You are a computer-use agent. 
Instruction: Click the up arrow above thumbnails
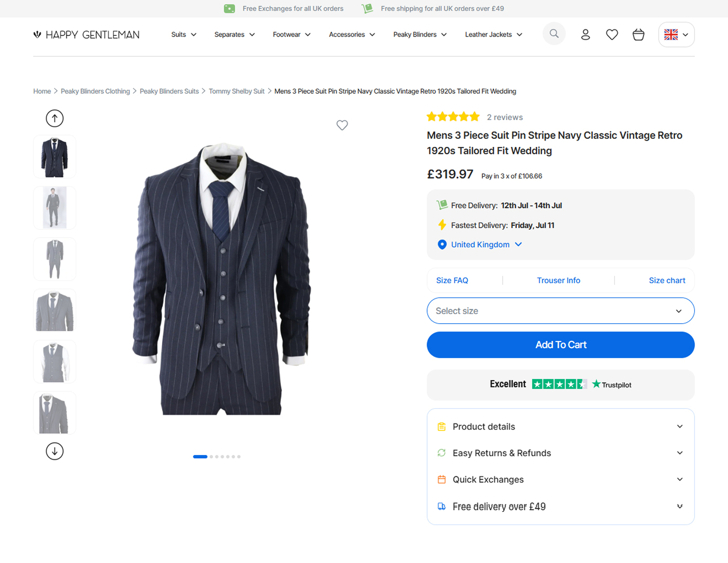[55, 118]
